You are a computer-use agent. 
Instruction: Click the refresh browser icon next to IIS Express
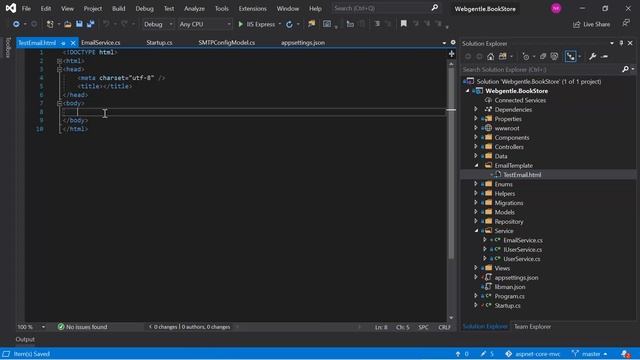point(289,24)
